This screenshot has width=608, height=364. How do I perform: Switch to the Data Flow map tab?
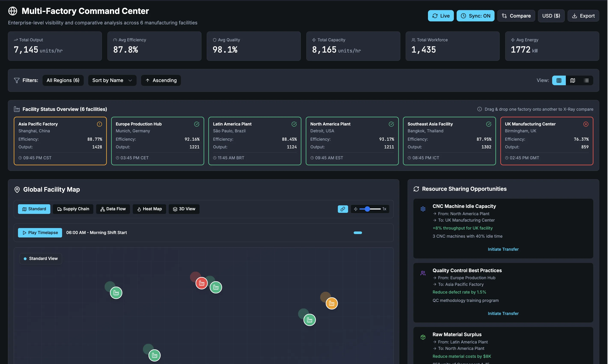(x=113, y=209)
